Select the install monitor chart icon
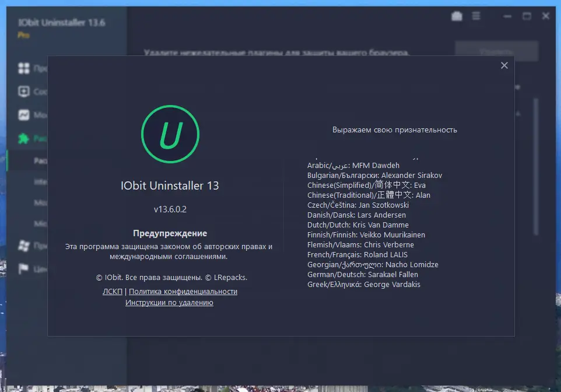 click(23, 115)
